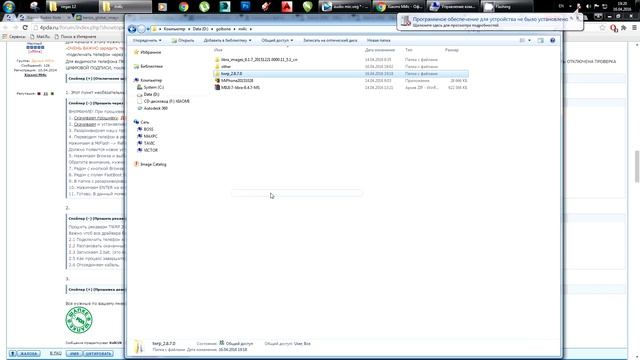Image resolution: width=640 pixels, height=360 pixels.
Task: Reload the Chrome page
Action: (x=25, y=27)
